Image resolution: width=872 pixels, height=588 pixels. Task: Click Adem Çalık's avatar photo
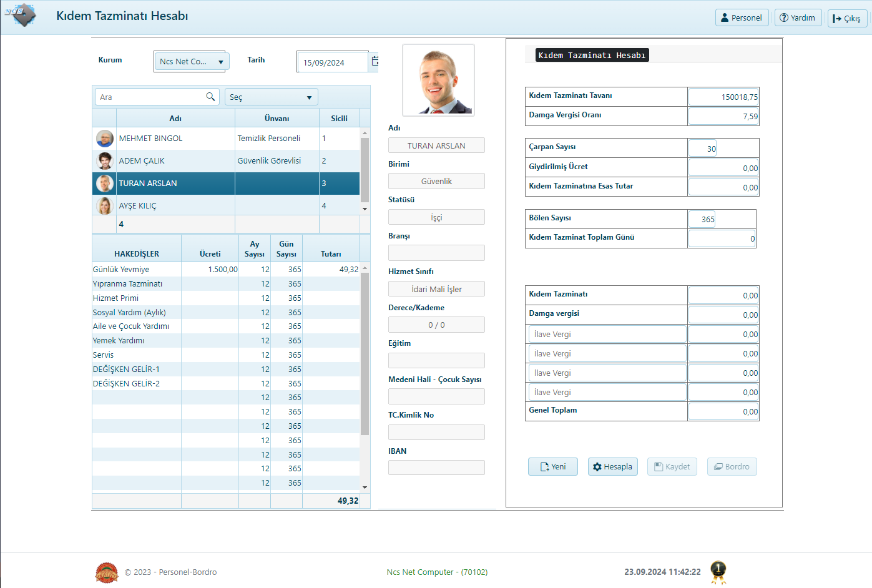click(105, 161)
